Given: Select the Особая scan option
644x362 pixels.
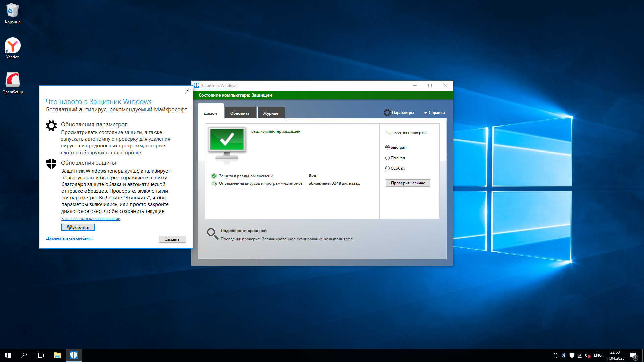Looking at the screenshot, I should (x=387, y=168).
